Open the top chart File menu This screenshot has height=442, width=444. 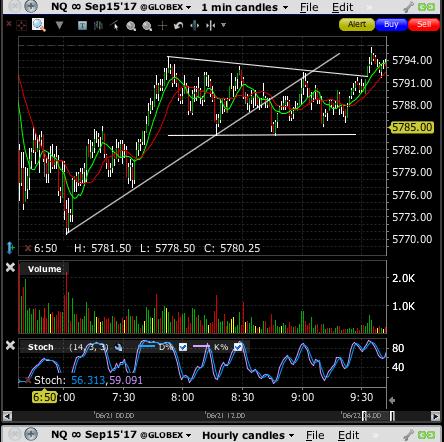pos(309,7)
